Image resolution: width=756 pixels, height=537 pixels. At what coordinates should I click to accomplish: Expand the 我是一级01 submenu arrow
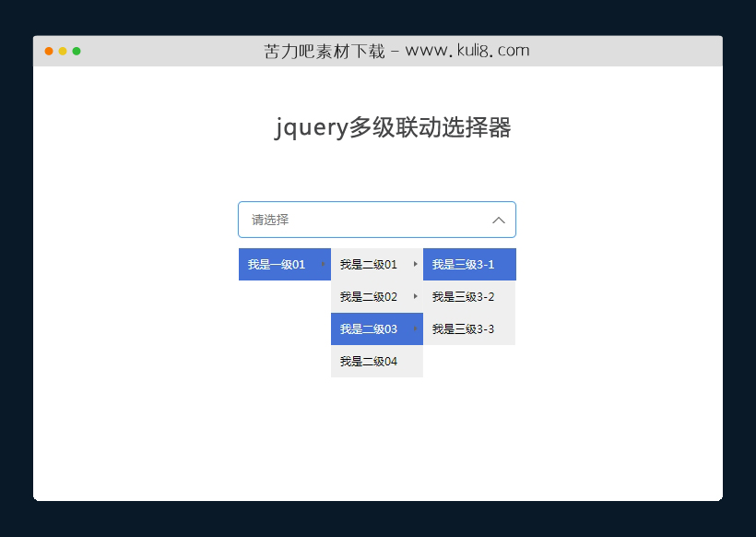[x=325, y=264]
